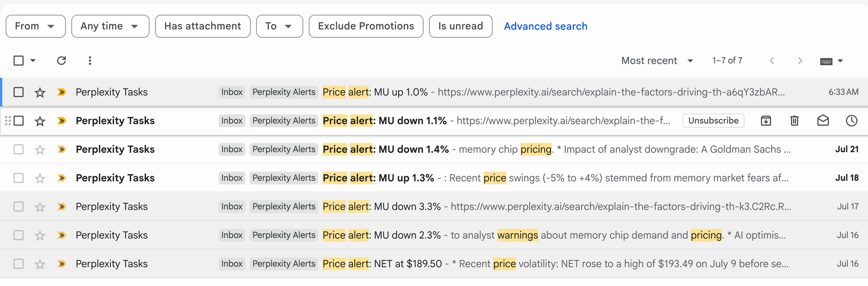This screenshot has height=286, width=868.
Task: Refresh the email list
Action: [61, 60]
